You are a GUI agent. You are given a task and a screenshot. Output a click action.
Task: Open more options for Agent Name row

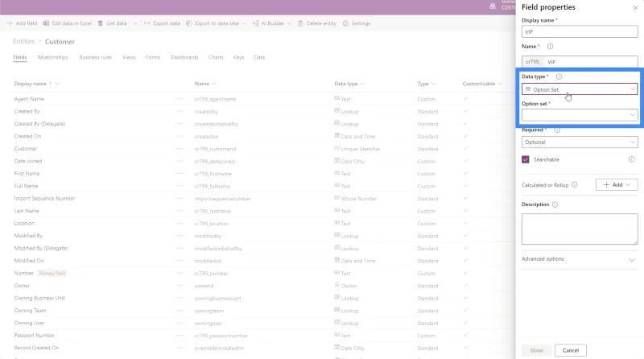pos(180,99)
